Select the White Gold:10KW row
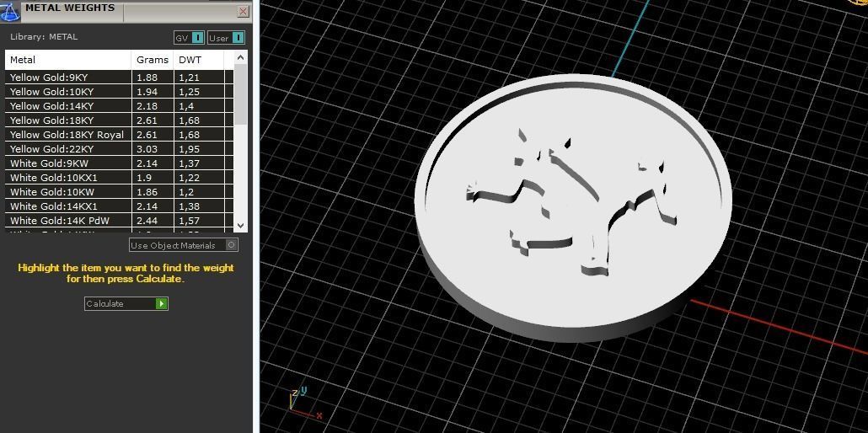Viewport: 868px width, 433px height. click(x=119, y=192)
